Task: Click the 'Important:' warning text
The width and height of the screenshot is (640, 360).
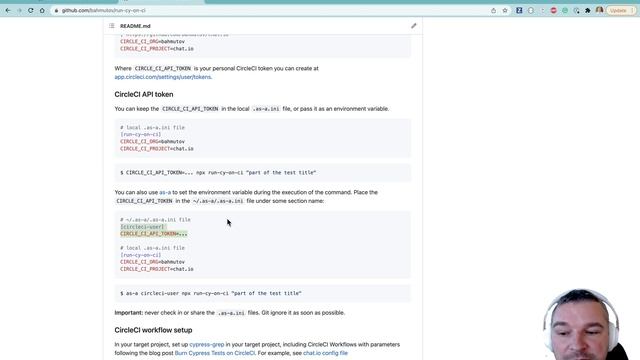Action: (x=129, y=313)
